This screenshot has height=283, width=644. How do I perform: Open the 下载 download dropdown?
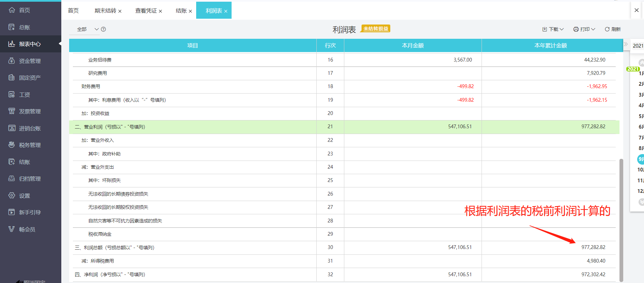coord(553,29)
